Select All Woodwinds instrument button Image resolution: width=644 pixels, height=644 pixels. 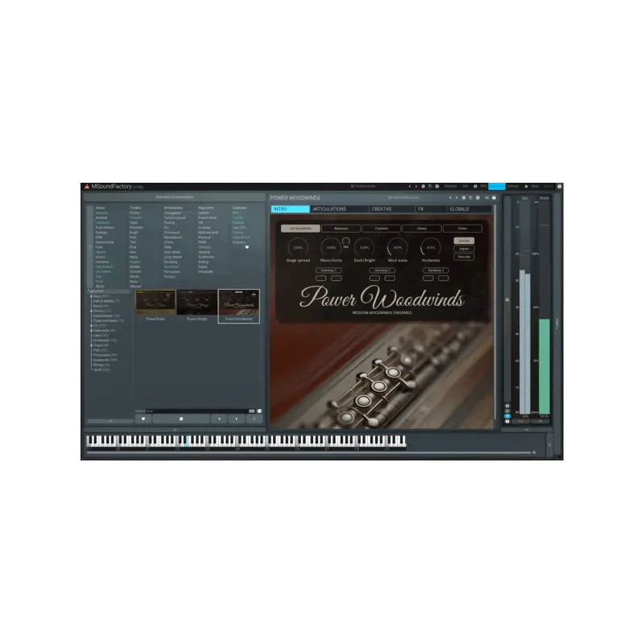(300, 229)
